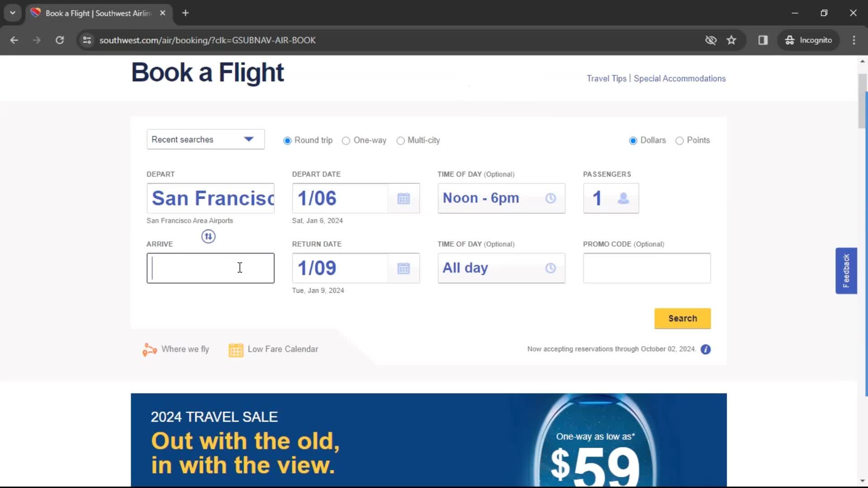Click the Where We Fly airplane icon
The width and height of the screenshot is (868, 488).
pos(149,348)
